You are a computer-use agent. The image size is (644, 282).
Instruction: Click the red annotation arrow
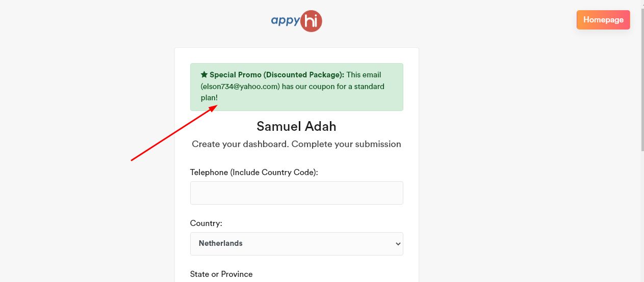174,133
